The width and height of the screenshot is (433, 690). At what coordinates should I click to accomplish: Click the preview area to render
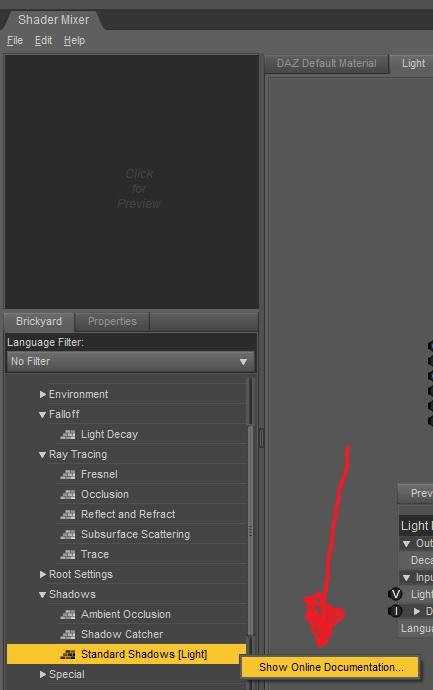pyautogui.click(x=132, y=182)
